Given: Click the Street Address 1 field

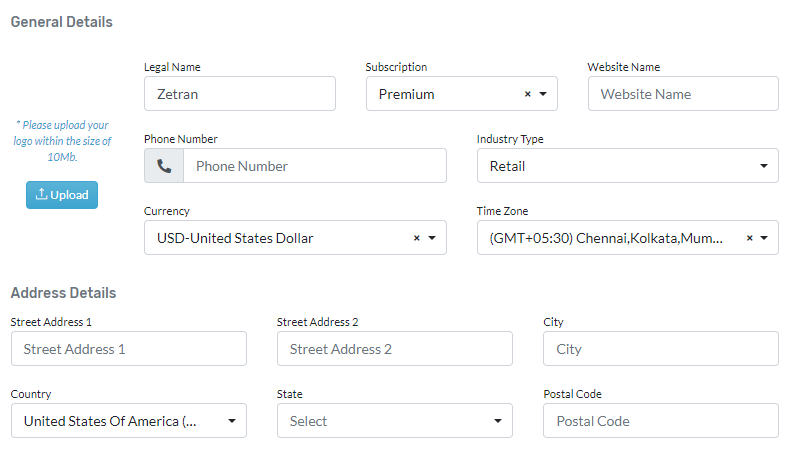Looking at the screenshot, I should (129, 349).
